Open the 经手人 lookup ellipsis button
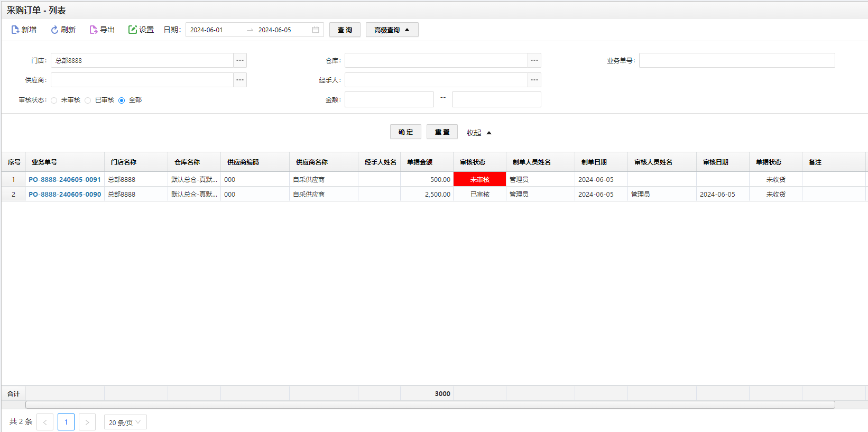Image resolution: width=868 pixels, height=432 pixels. pos(534,80)
